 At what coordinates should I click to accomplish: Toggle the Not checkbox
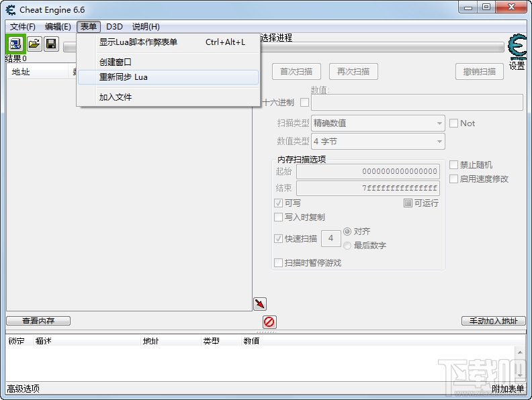coord(453,123)
